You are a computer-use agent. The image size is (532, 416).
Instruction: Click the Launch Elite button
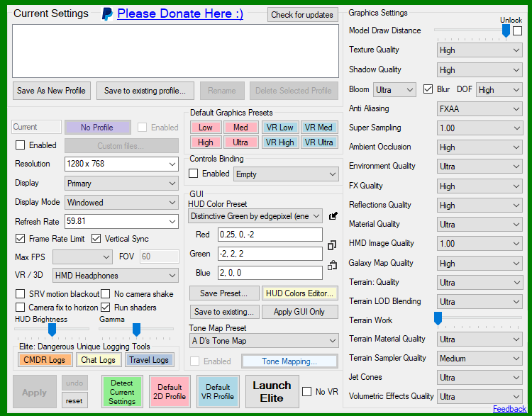(x=272, y=392)
